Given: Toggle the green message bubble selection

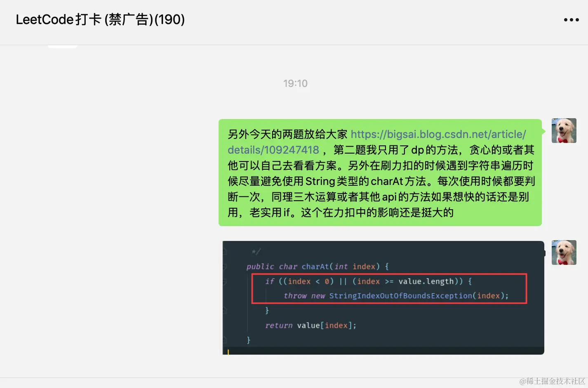Looking at the screenshot, I should coord(380,173).
